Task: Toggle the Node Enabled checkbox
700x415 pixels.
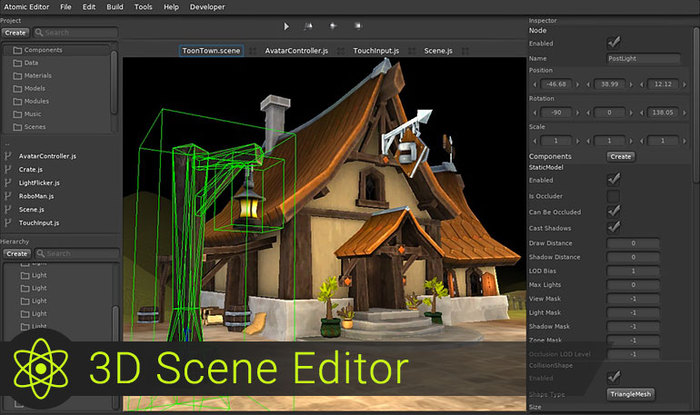Action: click(x=614, y=43)
